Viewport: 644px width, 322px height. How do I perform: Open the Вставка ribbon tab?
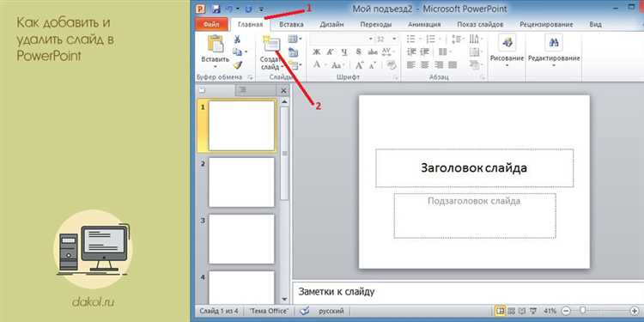[291, 24]
